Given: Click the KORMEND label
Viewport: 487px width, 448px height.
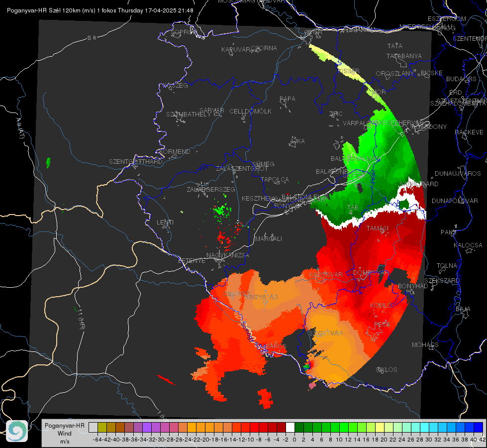Looking at the screenshot, I should pyautogui.click(x=174, y=152).
